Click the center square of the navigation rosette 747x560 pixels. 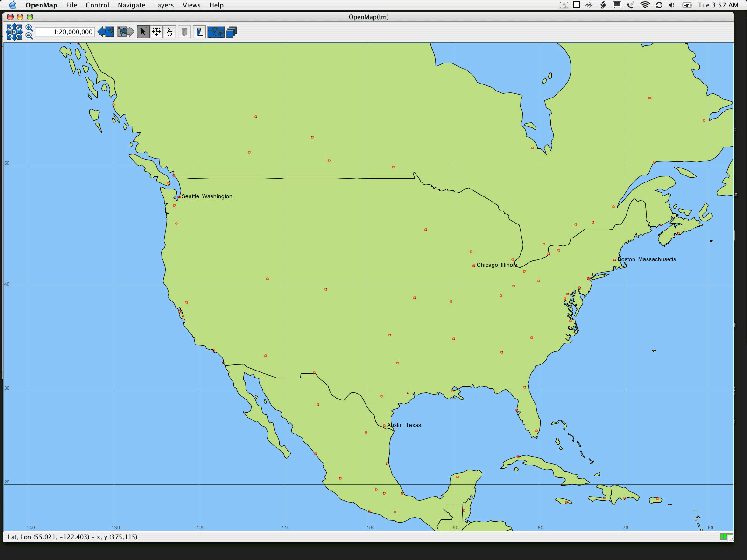[14, 32]
